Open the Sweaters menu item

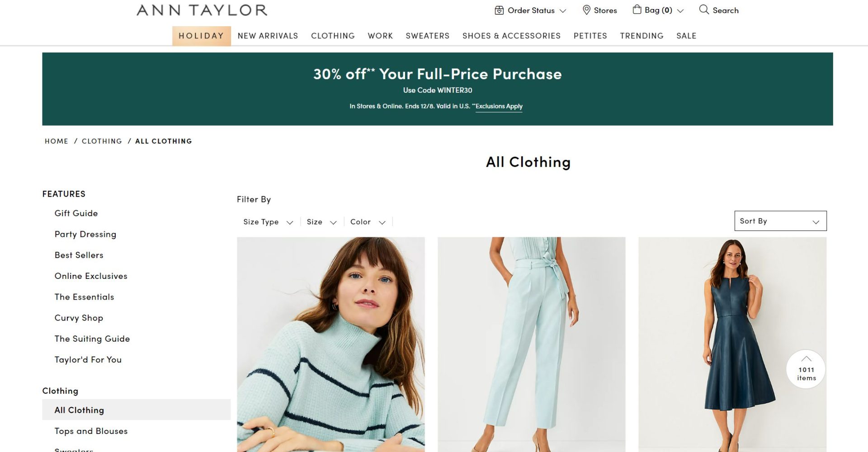[x=428, y=36]
